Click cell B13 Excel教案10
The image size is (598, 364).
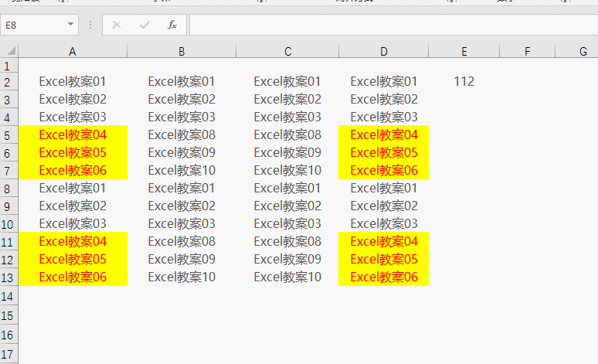coord(182,277)
